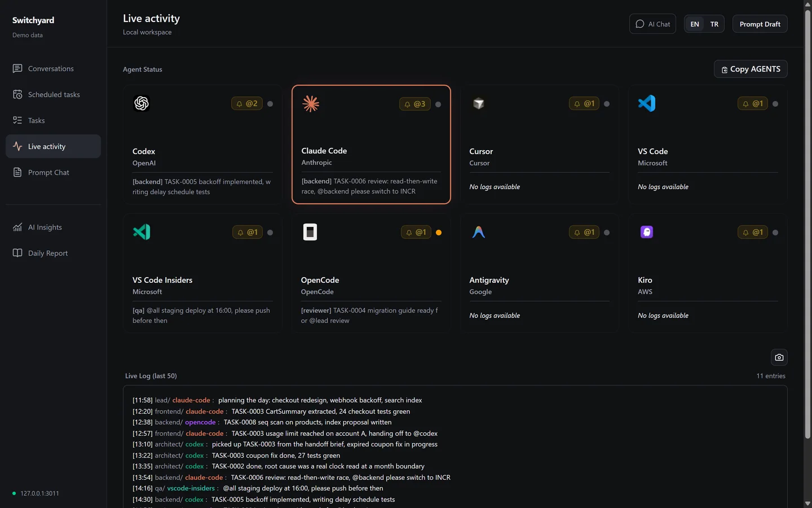This screenshot has width=812, height=508.
Task: Click the Conversations sidebar icon
Action: 17,68
